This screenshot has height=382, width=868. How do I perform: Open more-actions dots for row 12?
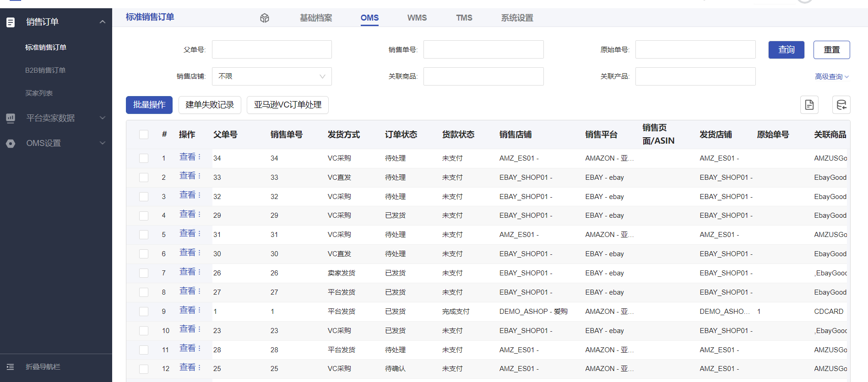200,367
